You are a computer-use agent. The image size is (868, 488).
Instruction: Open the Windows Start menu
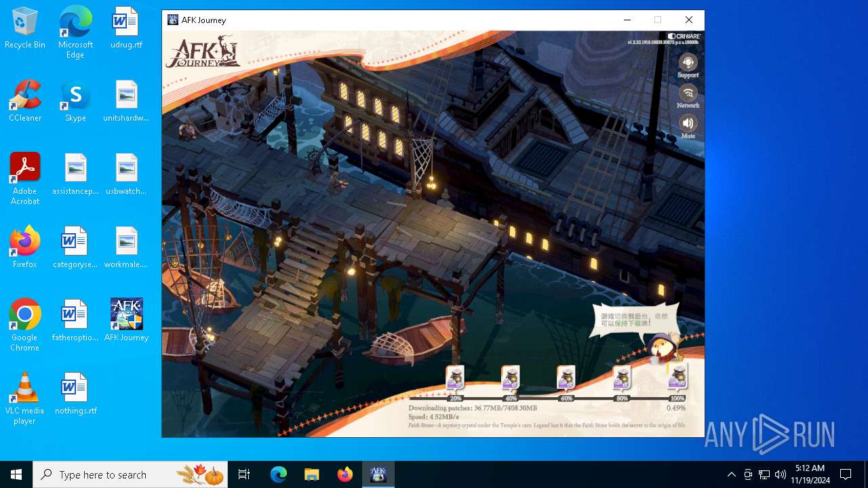tap(16, 474)
